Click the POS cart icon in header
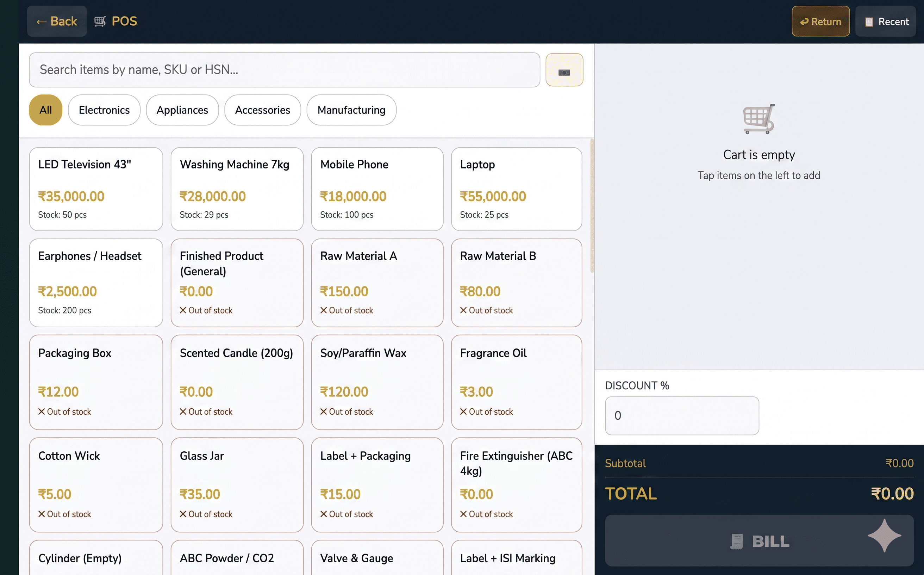The width and height of the screenshot is (924, 575). tap(100, 21)
